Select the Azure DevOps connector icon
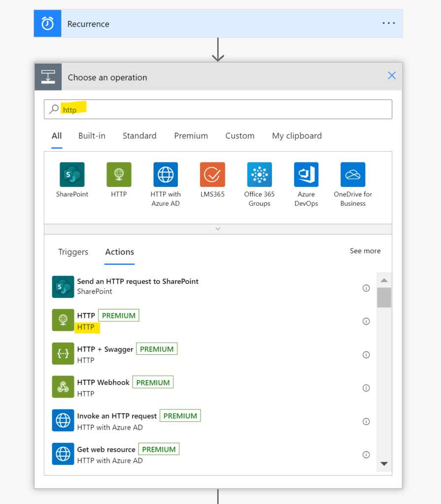Viewport: 441px width, 504px height. point(306,175)
